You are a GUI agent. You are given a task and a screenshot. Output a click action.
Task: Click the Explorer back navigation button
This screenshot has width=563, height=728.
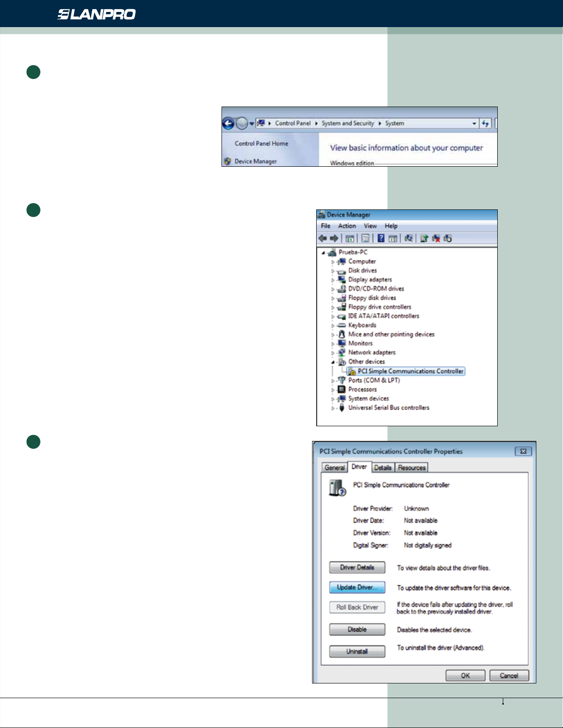228,124
